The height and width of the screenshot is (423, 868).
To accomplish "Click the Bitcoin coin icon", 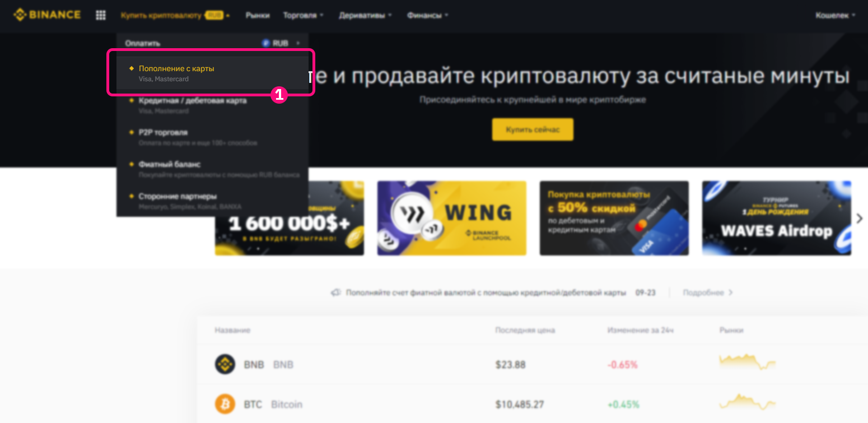I will [x=225, y=404].
